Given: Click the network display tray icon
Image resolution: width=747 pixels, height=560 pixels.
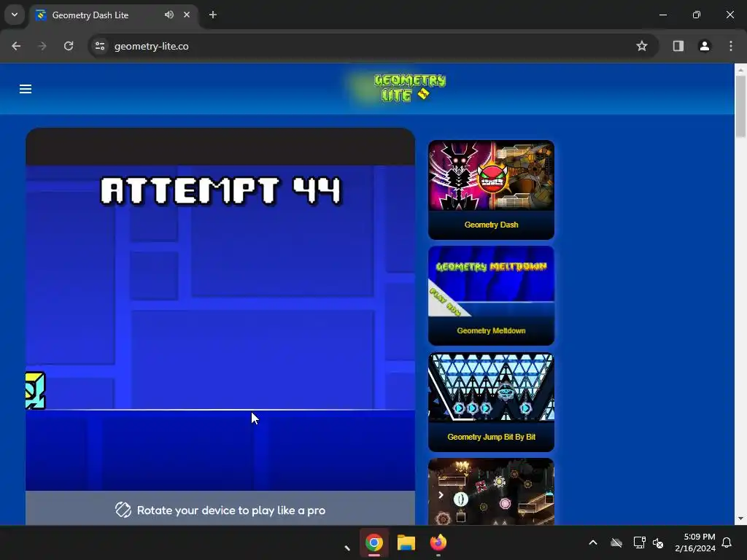Looking at the screenshot, I should tap(639, 542).
